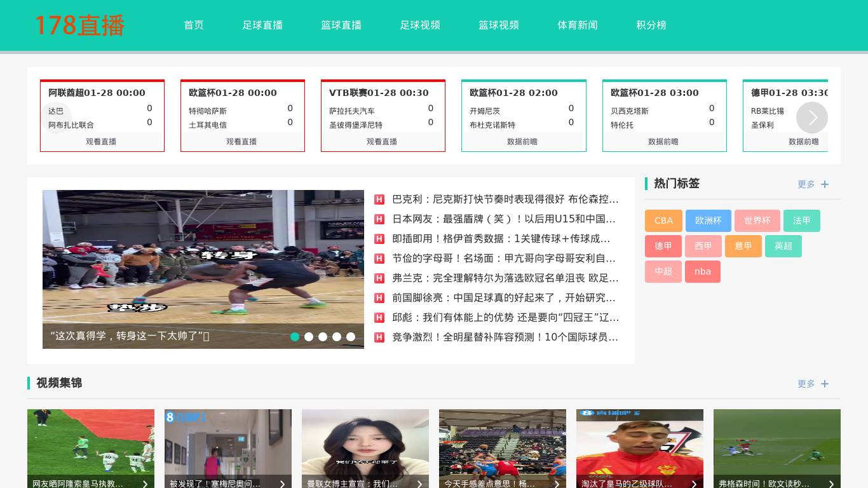Click the right arrow on match carousel
Screen dimensions: 868x488
click(811, 118)
